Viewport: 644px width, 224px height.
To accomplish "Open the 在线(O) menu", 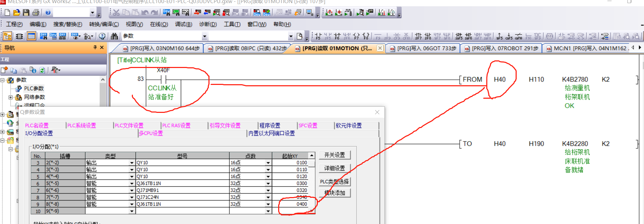I will click(x=159, y=24).
